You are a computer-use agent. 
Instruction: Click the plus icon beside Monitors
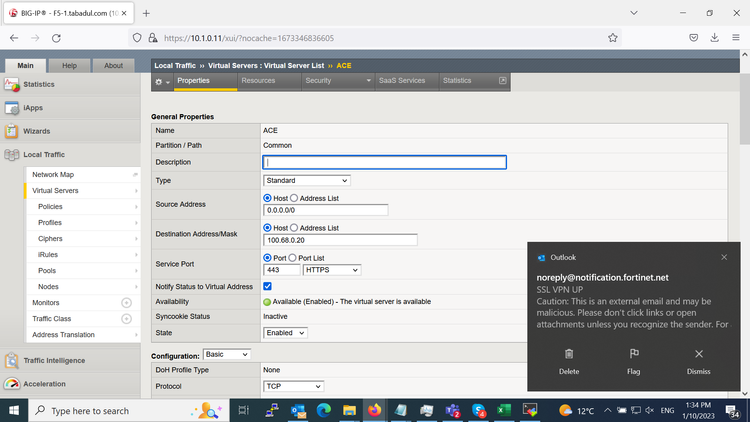pos(126,302)
